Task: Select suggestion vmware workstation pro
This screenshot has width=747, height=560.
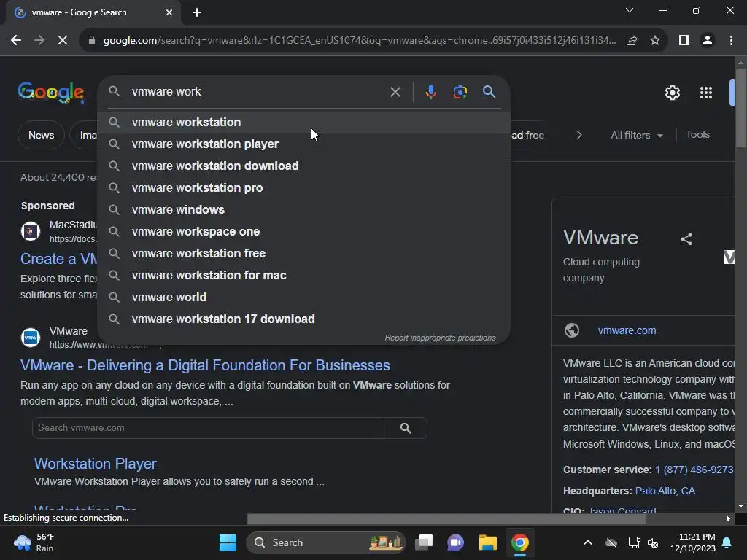Action: point(303,187)
